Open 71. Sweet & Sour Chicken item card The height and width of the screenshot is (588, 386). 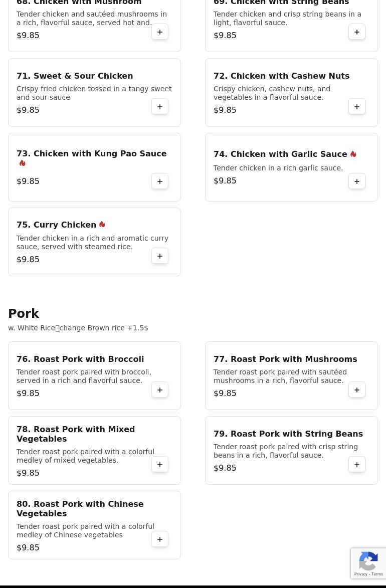click(94, 93)
